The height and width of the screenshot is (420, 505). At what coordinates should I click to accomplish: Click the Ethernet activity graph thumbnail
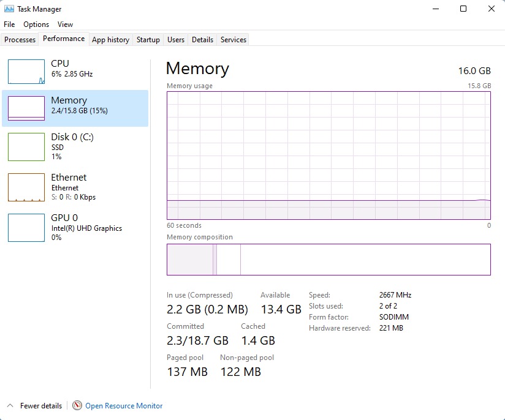tap(26, 187)
